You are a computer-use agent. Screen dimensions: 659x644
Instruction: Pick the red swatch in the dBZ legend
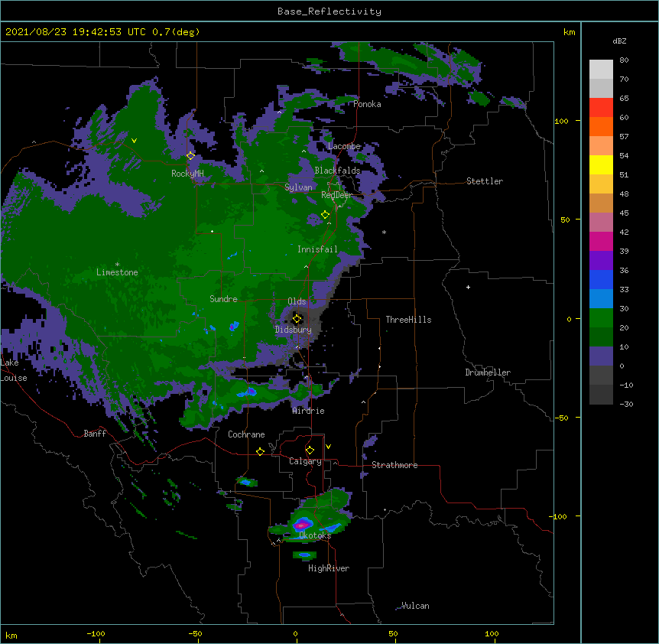pos(601,108)
